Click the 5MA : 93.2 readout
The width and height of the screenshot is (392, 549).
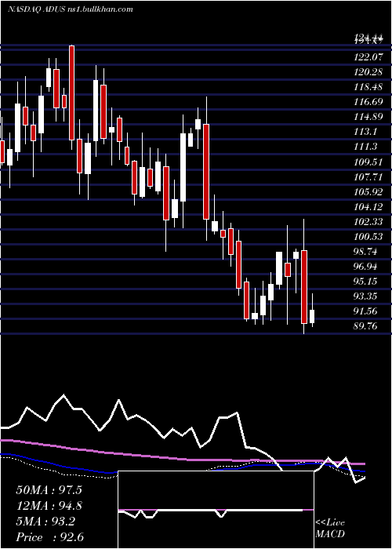(x=45, y=522)
